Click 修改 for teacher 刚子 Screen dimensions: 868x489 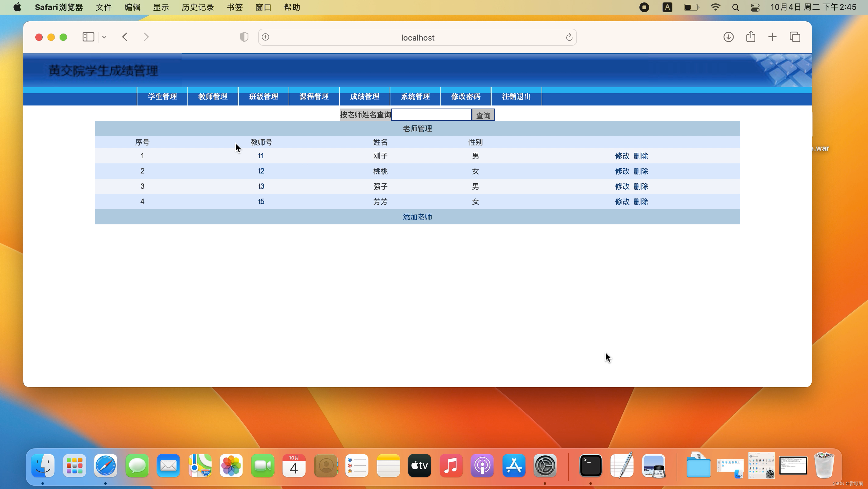(622, 156)
